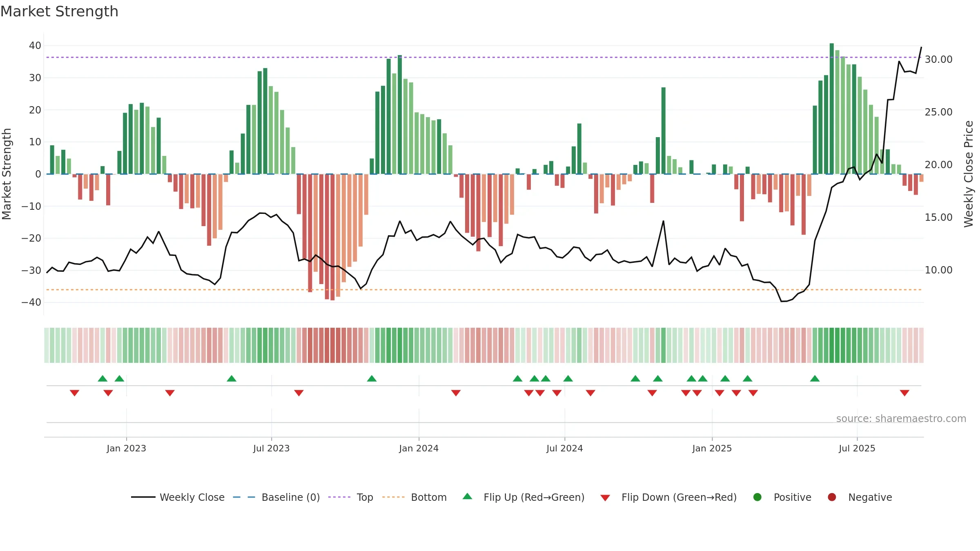Toggle the Bottom legend entry

[414, 497]
